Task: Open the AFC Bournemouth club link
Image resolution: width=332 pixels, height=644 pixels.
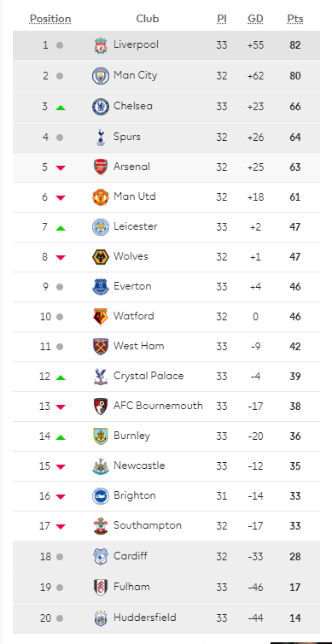Action: tap(158, 406)
